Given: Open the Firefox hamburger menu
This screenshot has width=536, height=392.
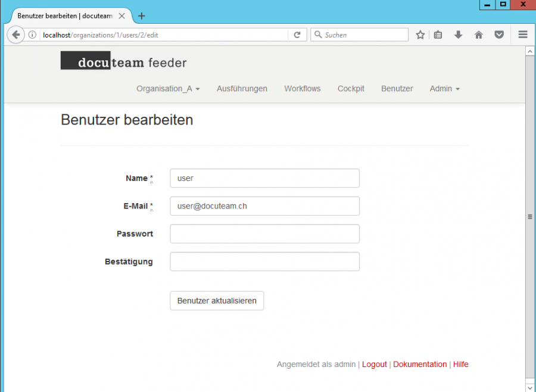Looking at the screenshot, I should click(x=522, y=35).
